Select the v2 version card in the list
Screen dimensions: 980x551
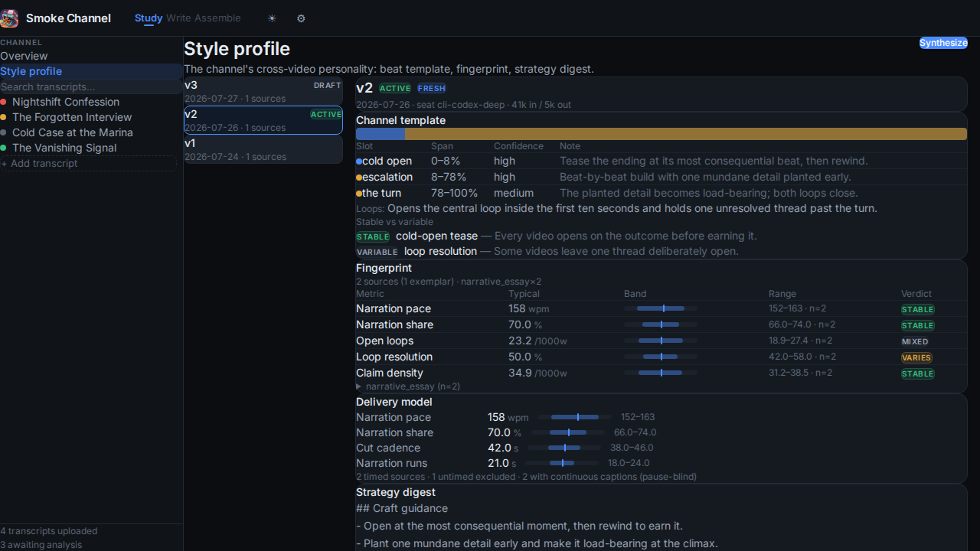263,120
